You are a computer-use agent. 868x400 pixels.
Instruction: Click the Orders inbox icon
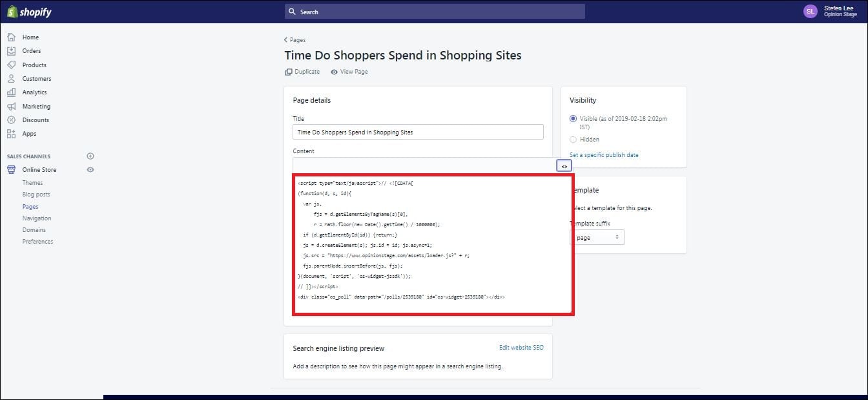click(x=11, y=51)
